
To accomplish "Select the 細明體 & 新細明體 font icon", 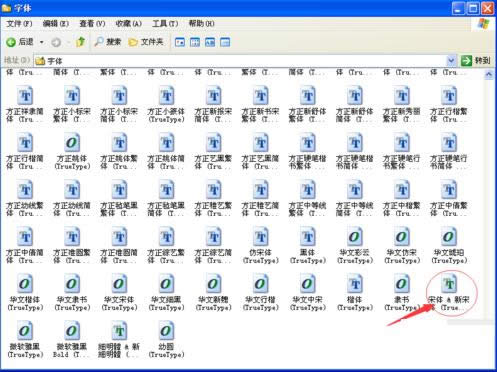I will (x=119, y=331).
